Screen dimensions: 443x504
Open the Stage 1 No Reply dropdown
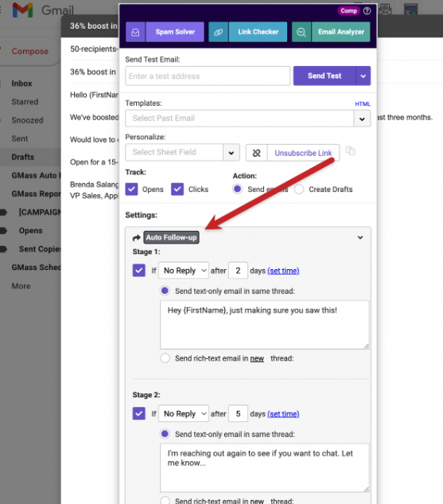point(184,271)
